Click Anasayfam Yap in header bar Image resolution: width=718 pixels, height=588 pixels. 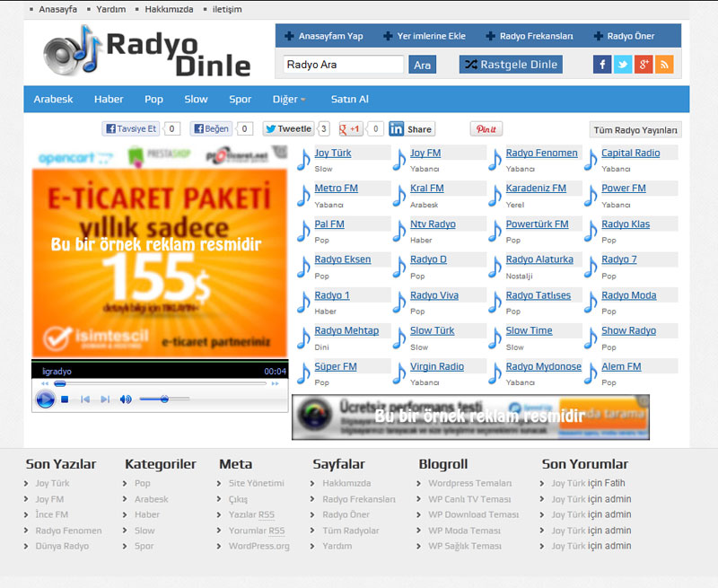click(324, 36)
